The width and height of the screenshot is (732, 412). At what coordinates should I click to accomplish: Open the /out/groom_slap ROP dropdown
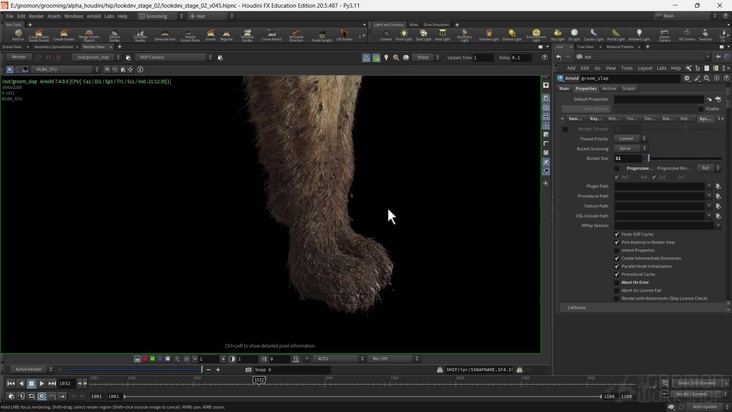(x=96, y=57)
